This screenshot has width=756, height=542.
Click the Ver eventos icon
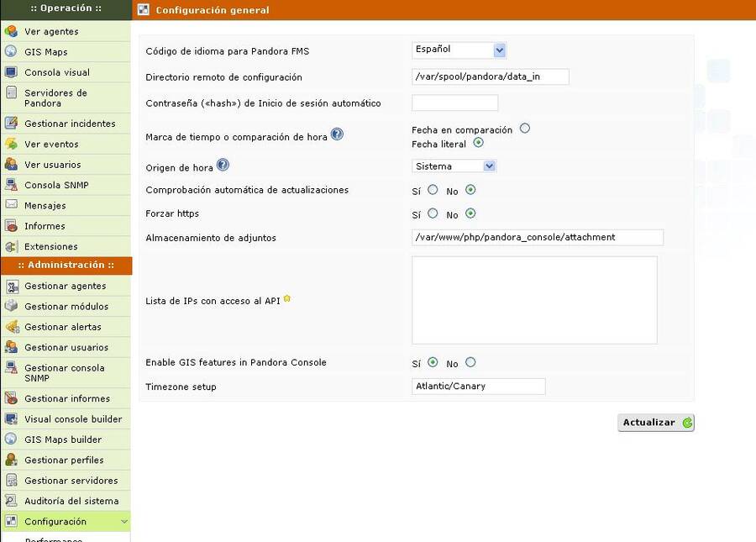(11, 144)
